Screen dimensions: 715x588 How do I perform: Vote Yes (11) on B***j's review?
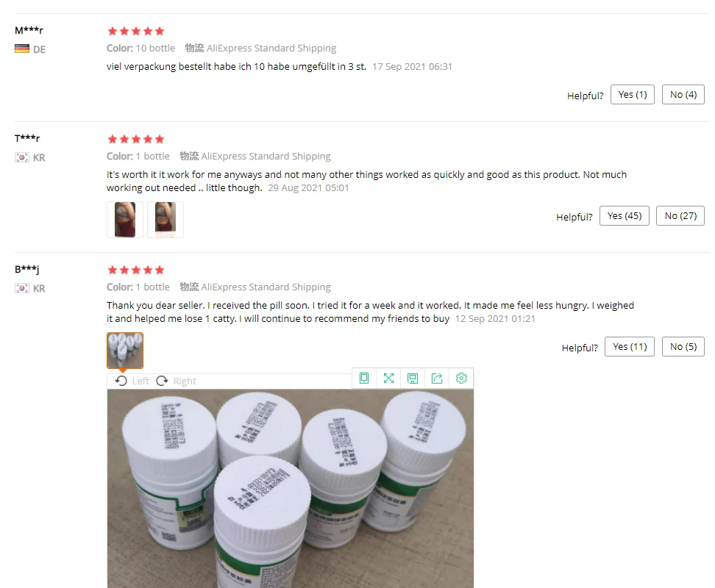click(x=630, y=347)
